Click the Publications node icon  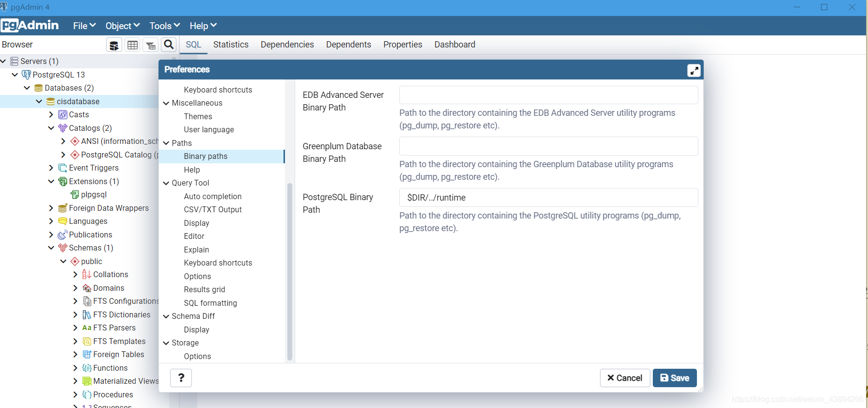[x=63, y=235]
